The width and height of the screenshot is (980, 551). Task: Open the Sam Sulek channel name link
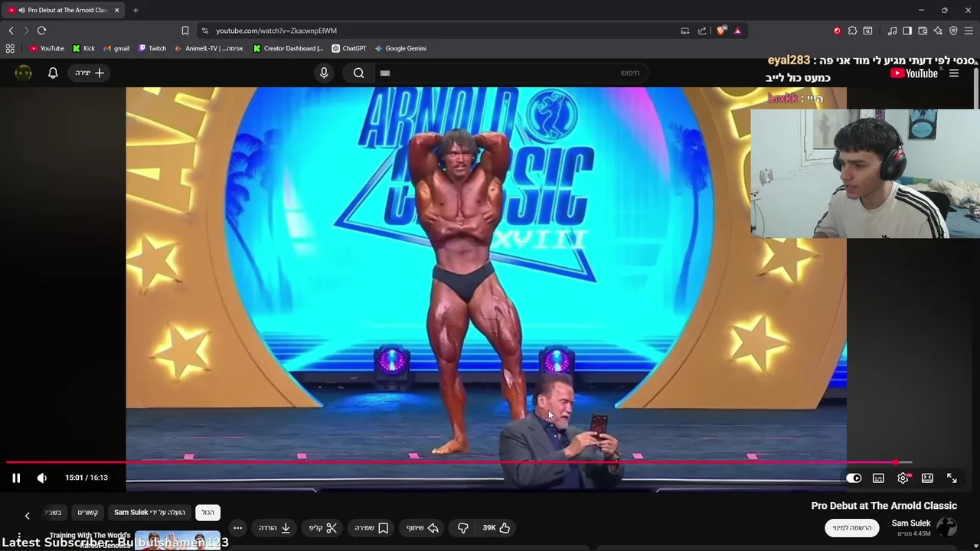point(911,523)
